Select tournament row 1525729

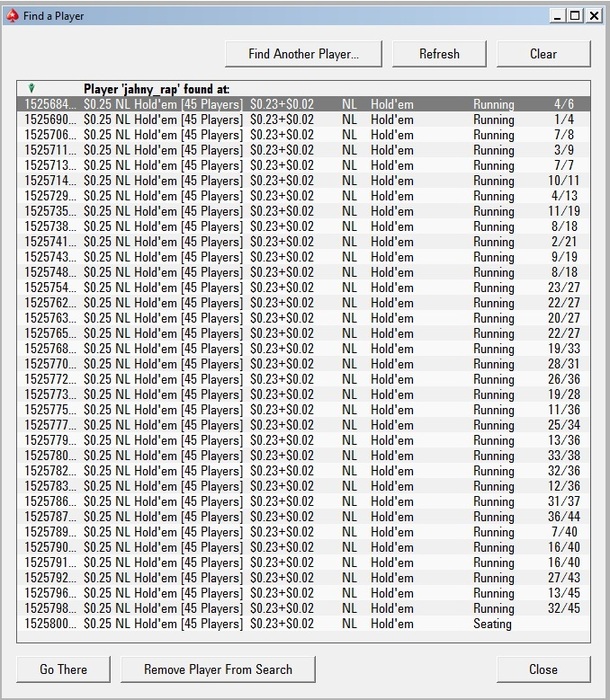(304, 196)
